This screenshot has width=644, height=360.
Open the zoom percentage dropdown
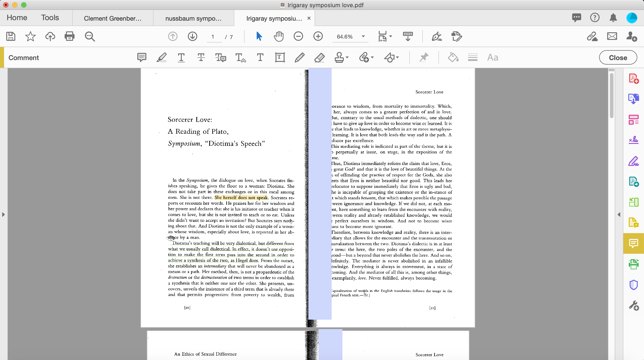363,37
